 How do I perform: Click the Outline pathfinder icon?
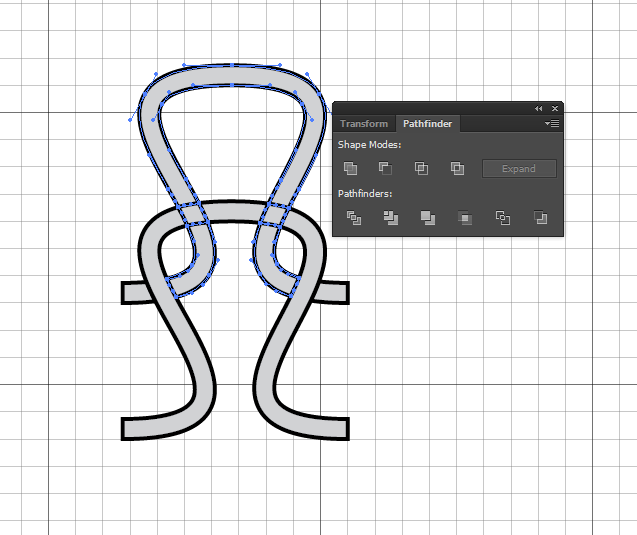[503, 218]
